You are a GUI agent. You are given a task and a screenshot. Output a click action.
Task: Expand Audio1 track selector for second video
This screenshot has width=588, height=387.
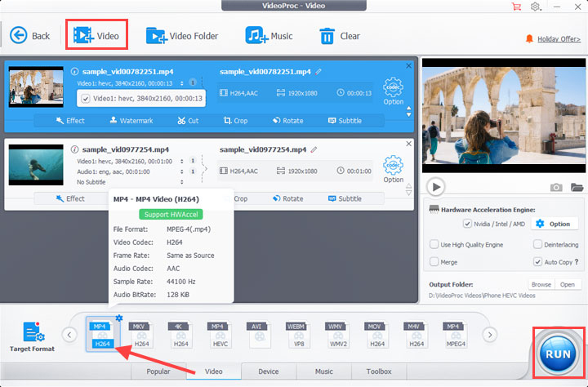pos(182,171)
